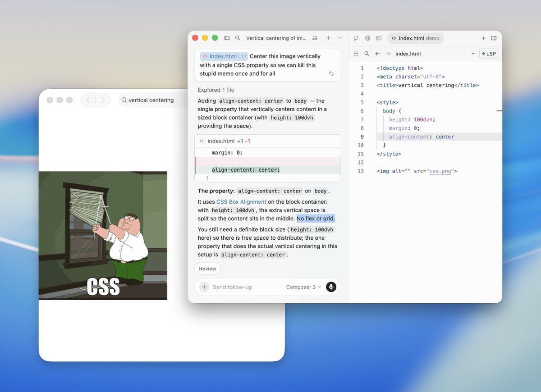Image resolution: width=541 pixels, height=392 pixels.
Task: Open the CSS Box Alignment link
Action: (241, 202)
